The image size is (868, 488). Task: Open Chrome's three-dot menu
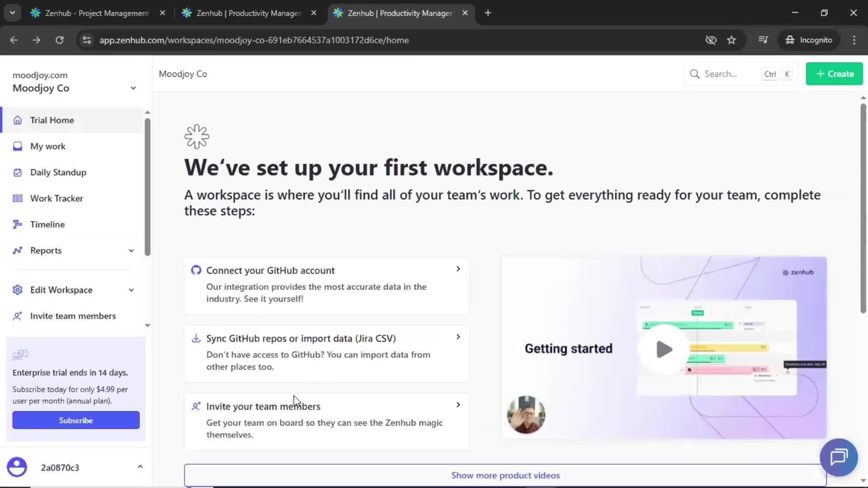click(x=854, y=40)
